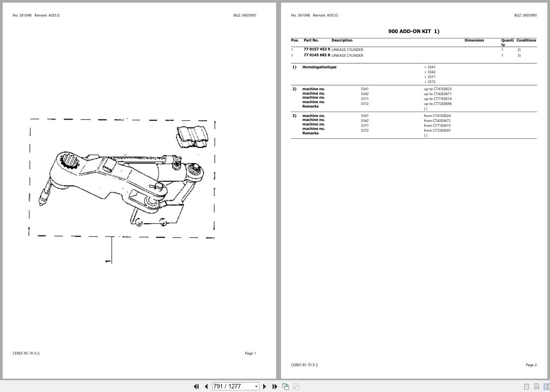Click the 900 ADD-ON KIT heading
This screenshot has height=392, width=550.
[413, 31]
